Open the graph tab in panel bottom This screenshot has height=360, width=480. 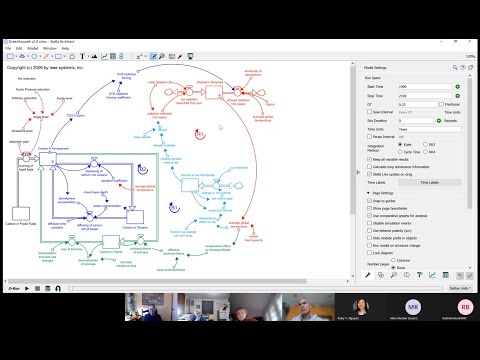point(432,275)
